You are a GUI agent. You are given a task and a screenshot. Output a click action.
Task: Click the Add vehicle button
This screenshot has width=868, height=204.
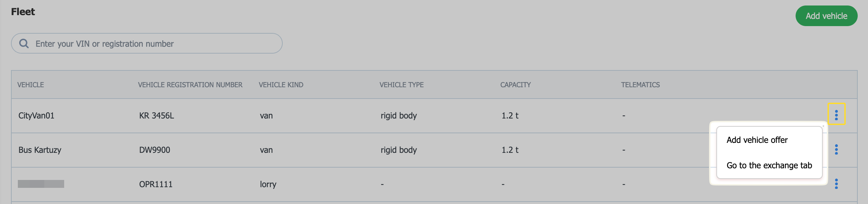click(x=826, y=16)
